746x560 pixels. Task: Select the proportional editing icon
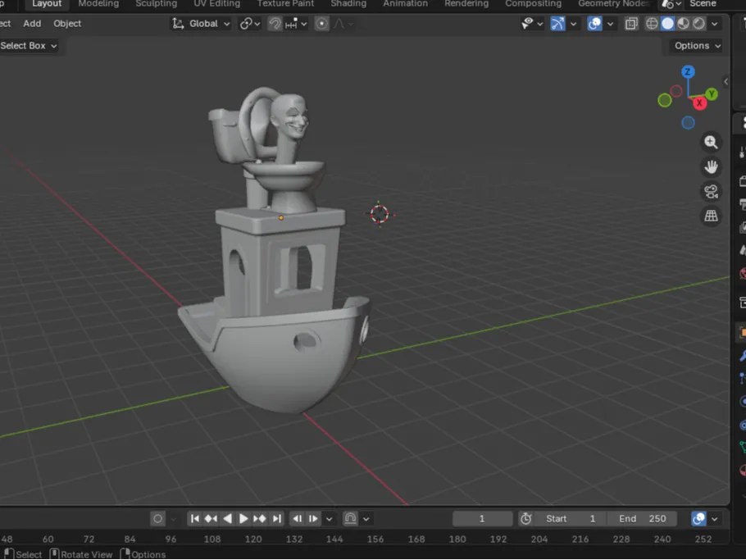point(320,23)
